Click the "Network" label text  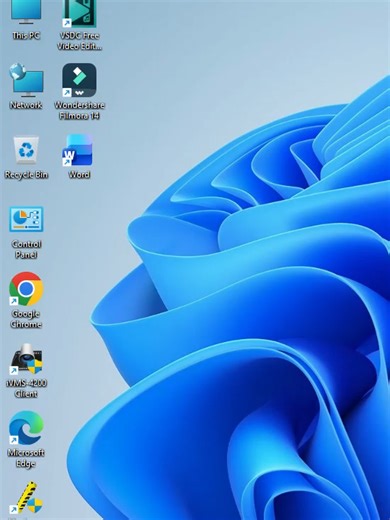point(26,105)
